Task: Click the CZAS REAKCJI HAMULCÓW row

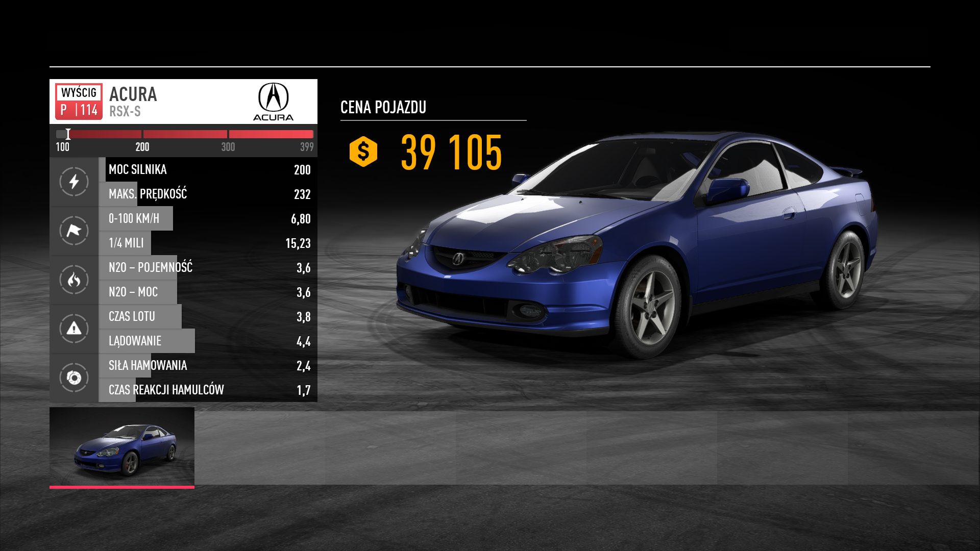Action: point(208,390)
